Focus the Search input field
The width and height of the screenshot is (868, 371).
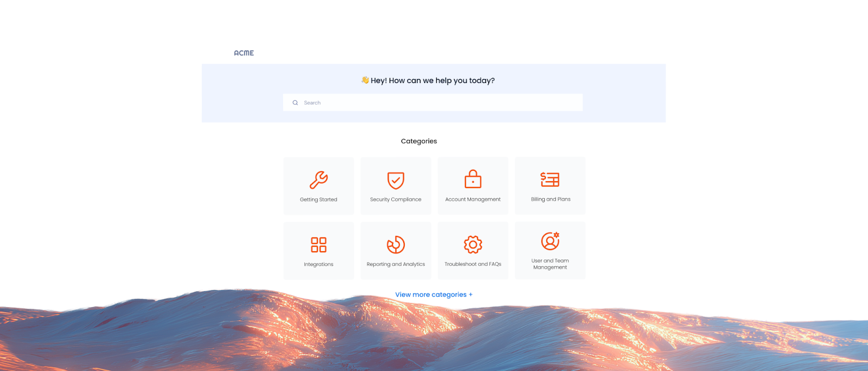point(433,103)
